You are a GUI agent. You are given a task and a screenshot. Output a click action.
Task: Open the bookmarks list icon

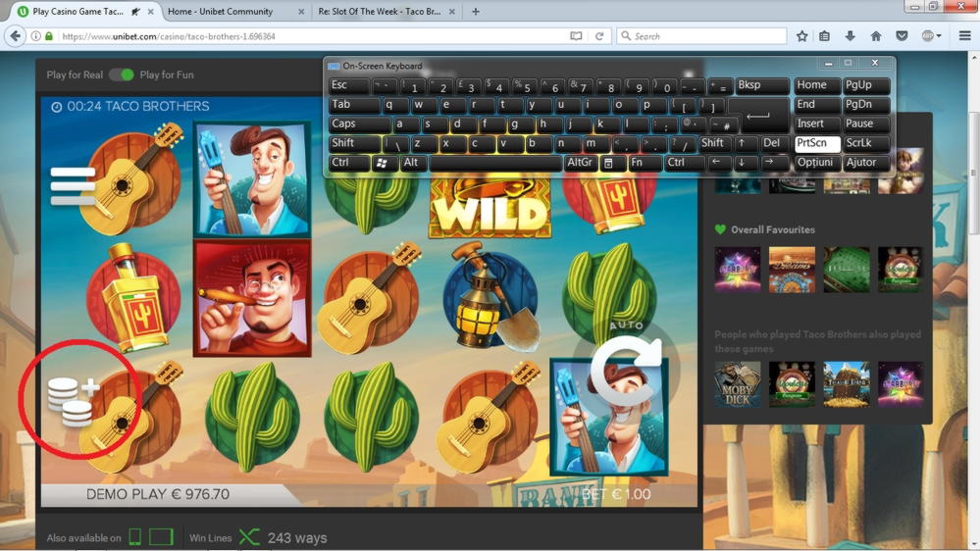(x=824, y=36)
